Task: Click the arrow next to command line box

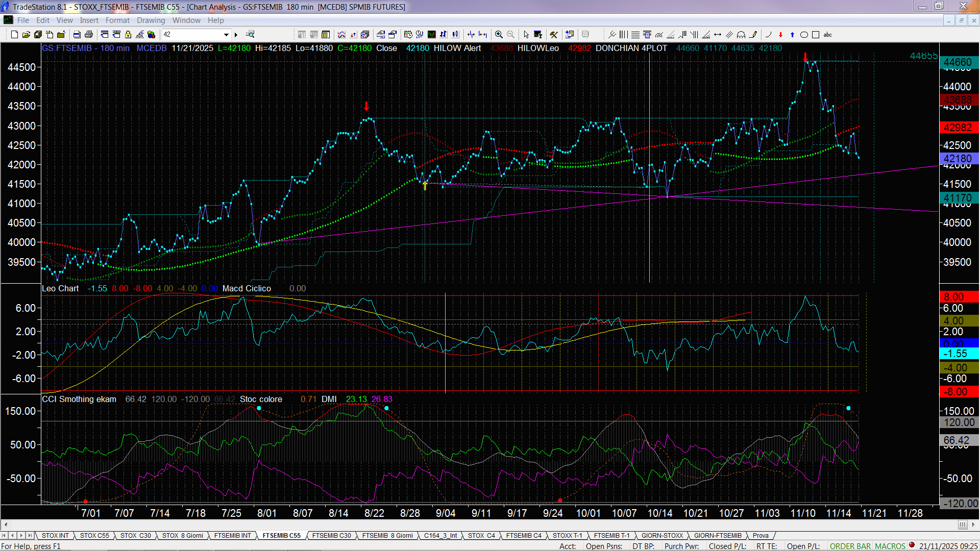Action: tap(236, 35)
